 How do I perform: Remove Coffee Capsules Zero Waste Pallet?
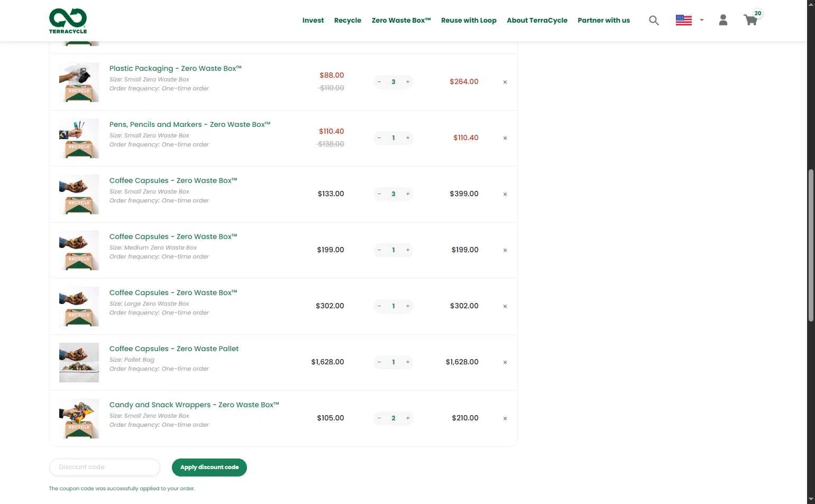[505, 362]
